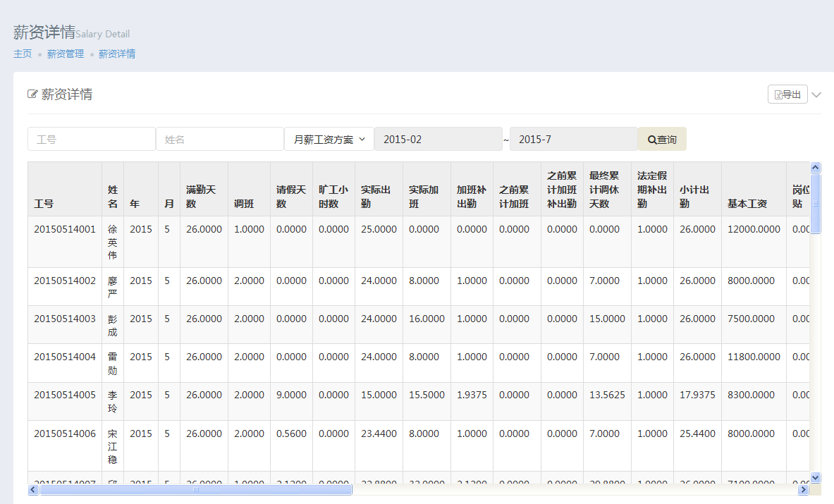Click leave days value 0.5600
Screen dimensions: 834x504
[291, 434]
